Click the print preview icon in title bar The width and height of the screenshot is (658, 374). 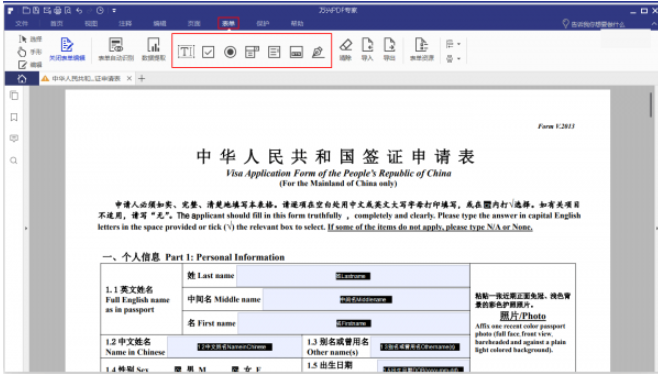(x=68, y=10)
